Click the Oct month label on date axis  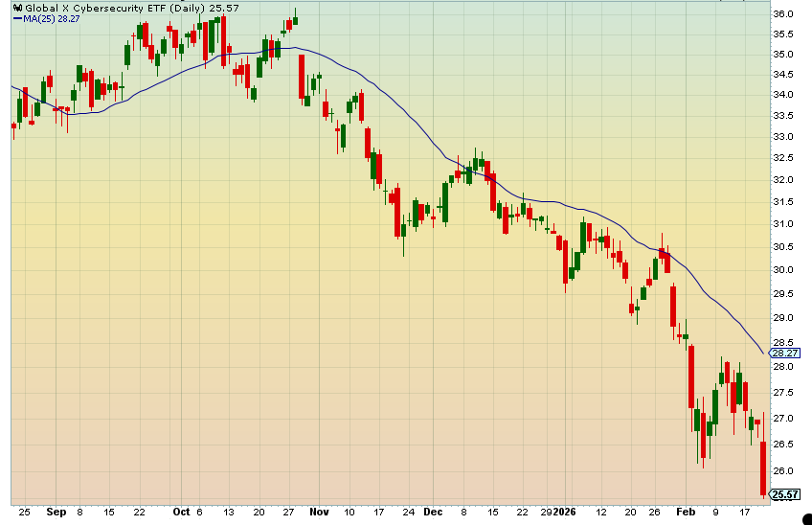[181, 512]
